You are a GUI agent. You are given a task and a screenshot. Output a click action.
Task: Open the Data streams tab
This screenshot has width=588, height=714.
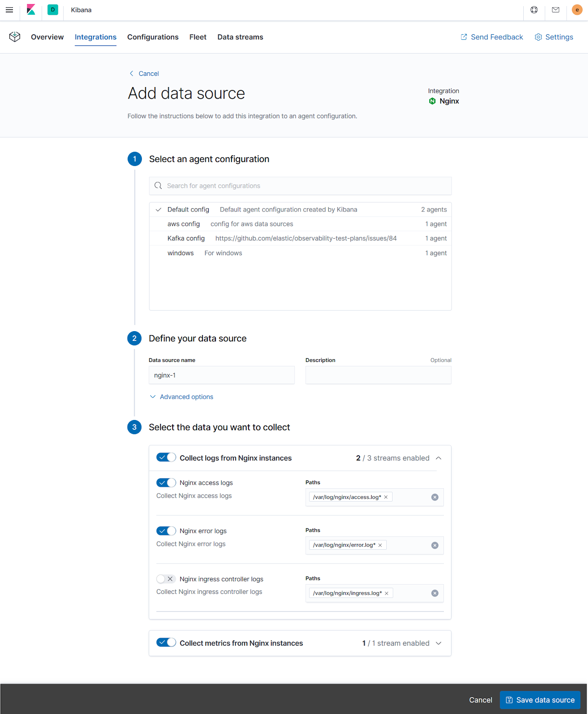[x=240, y=37]
